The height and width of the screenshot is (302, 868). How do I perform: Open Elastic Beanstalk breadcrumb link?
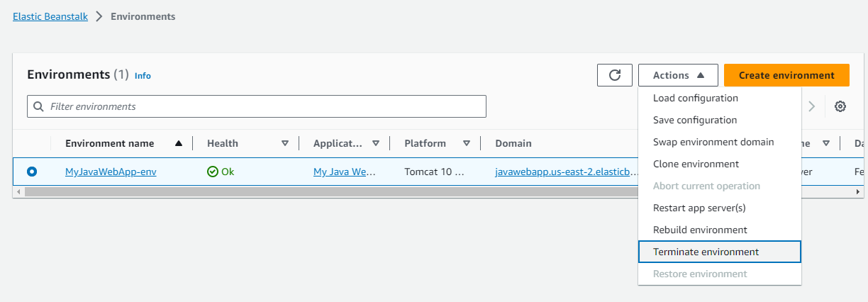[x=50, y=16]
